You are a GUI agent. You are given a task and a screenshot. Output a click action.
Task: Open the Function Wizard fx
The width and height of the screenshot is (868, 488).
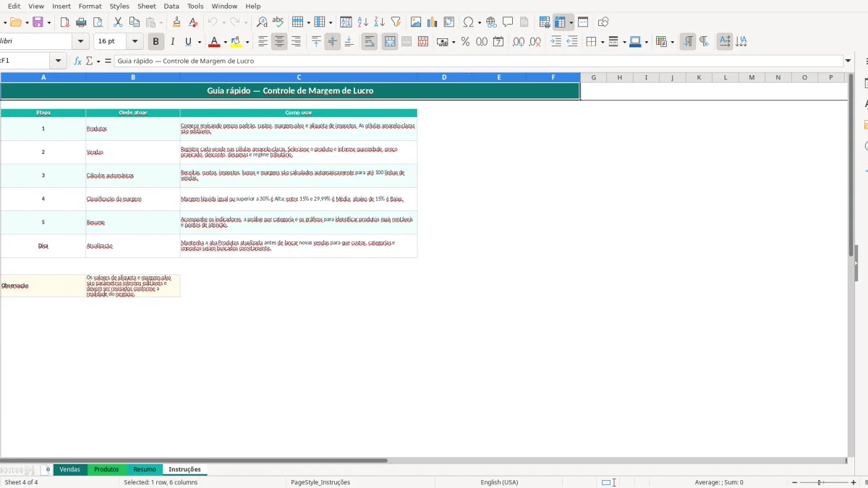78,61
